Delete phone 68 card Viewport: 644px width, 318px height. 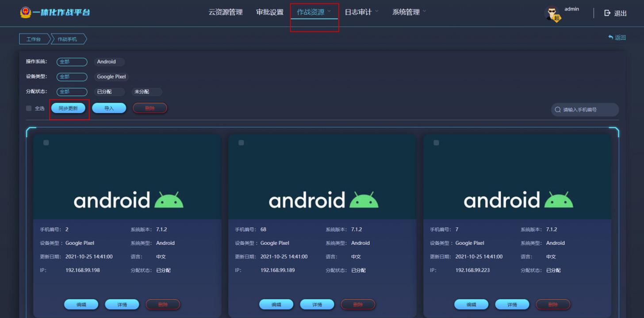[358, 304]
